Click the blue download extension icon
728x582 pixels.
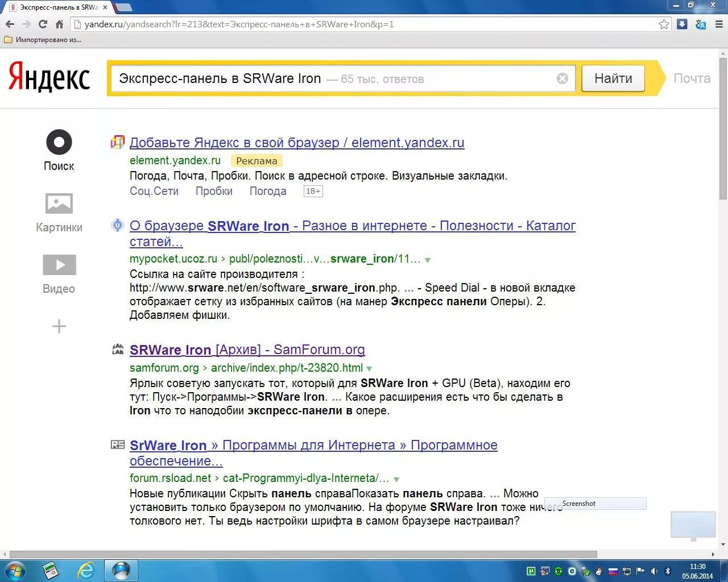point(682,24)
